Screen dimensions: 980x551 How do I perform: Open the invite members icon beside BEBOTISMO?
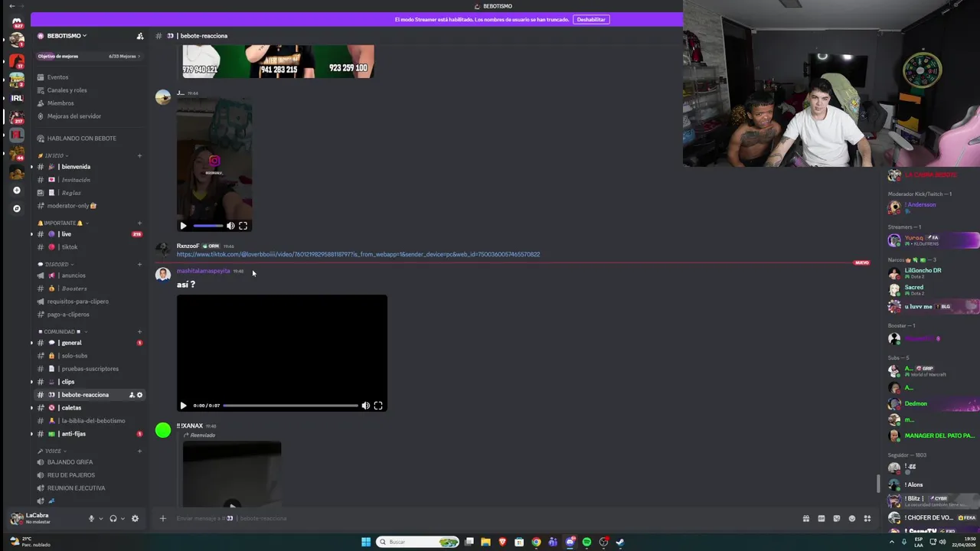click(x=139, y=36)
